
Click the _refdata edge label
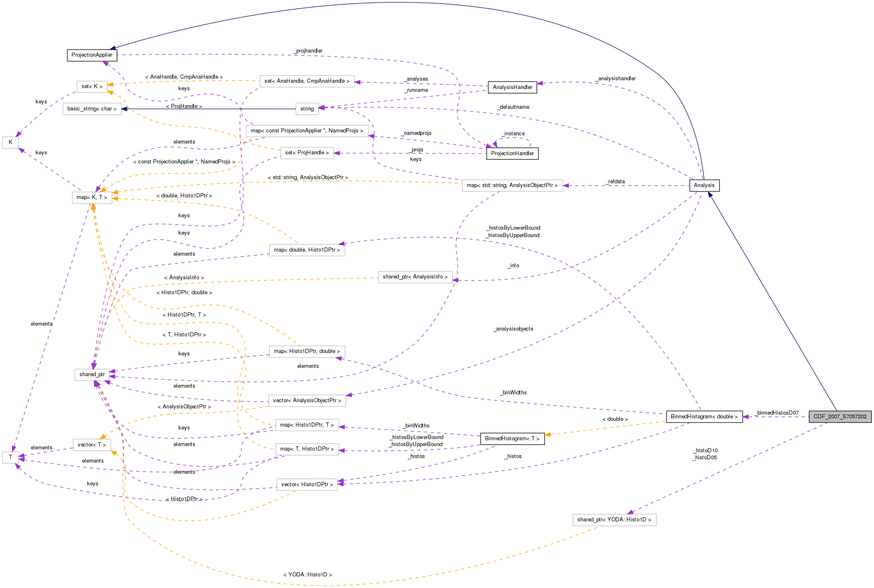click(615, 182)
